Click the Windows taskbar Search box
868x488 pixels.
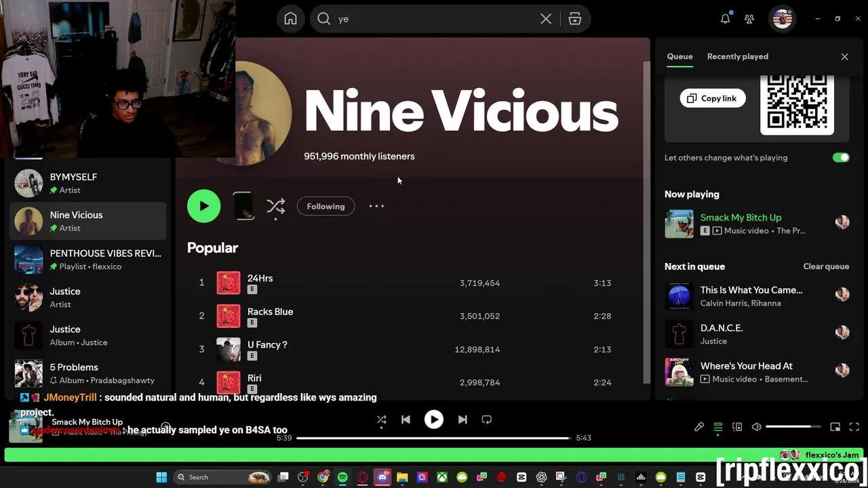[x=222, y=477]
